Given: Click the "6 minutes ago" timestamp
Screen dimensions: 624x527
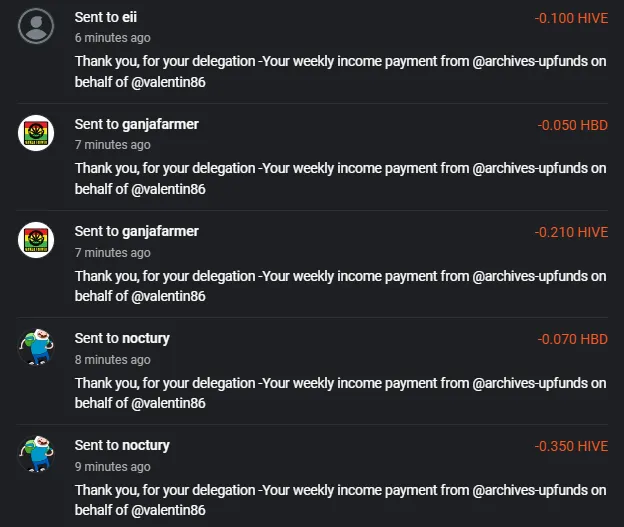Looking at the screenshot, I should point(113,38).
